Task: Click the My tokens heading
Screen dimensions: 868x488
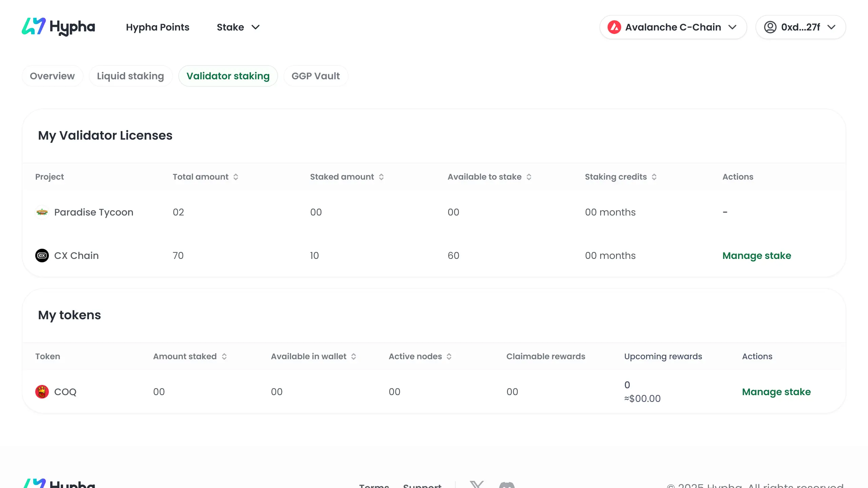Action: (70, 315)
